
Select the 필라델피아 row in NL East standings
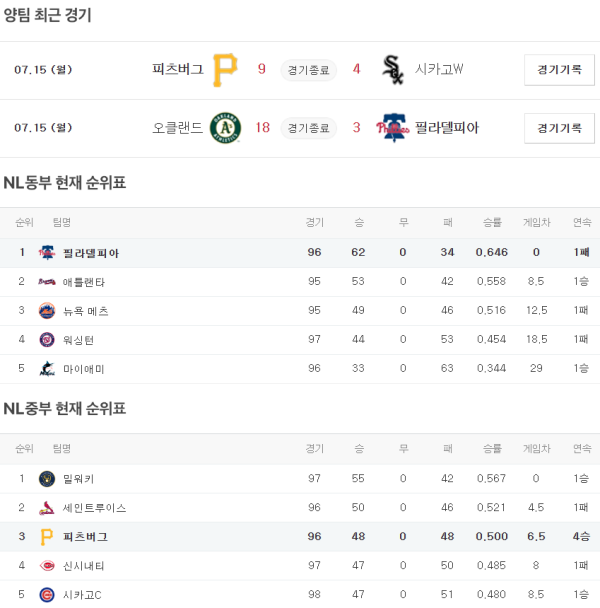coord(300,253)
